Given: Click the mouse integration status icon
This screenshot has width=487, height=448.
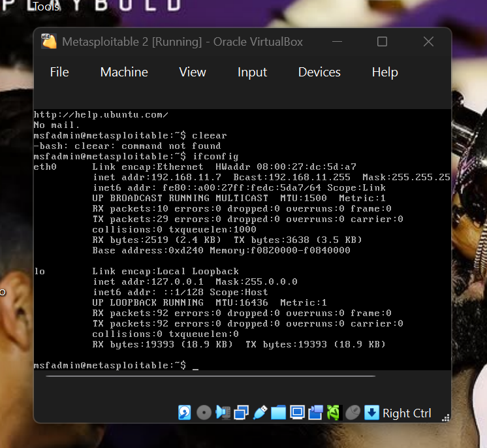Looking at the screenshot, I should (x=353, y=413).
